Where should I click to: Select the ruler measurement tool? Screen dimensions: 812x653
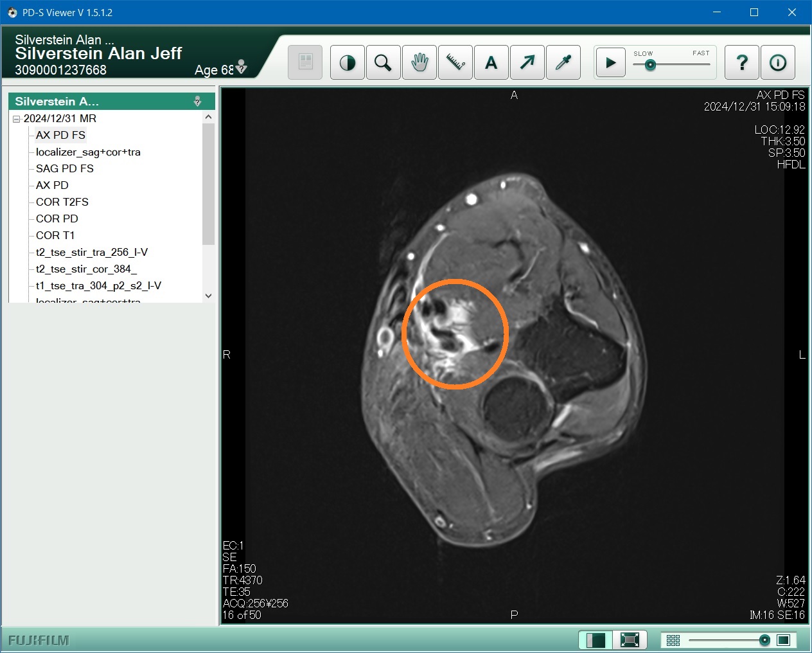(455, 62)
